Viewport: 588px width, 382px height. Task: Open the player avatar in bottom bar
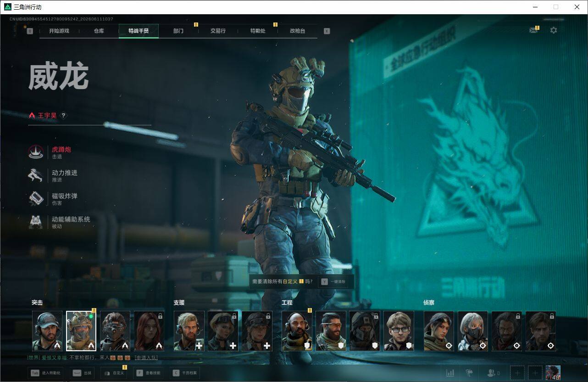[553, 373]
